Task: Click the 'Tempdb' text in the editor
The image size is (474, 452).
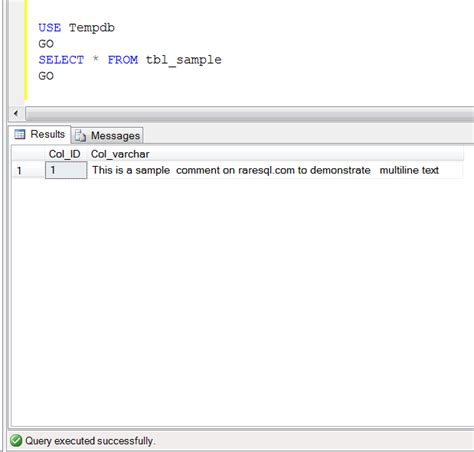Action: point(92,28)
